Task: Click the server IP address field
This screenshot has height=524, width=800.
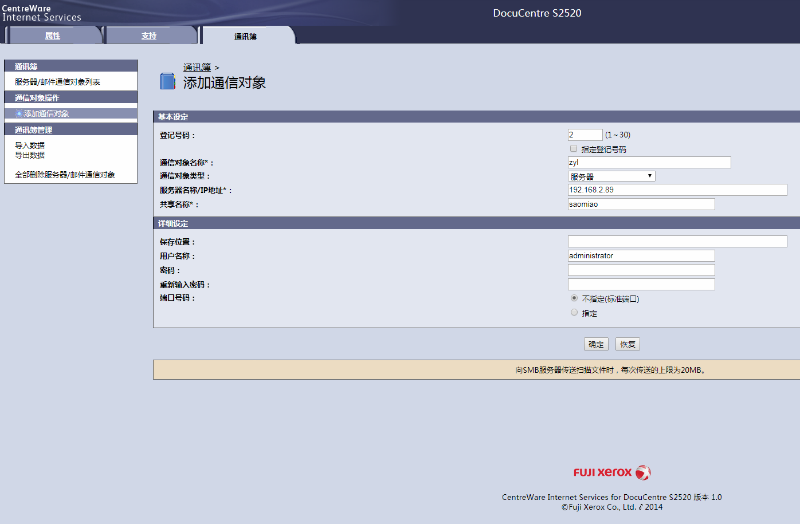Action: click(x=678, y=190)
